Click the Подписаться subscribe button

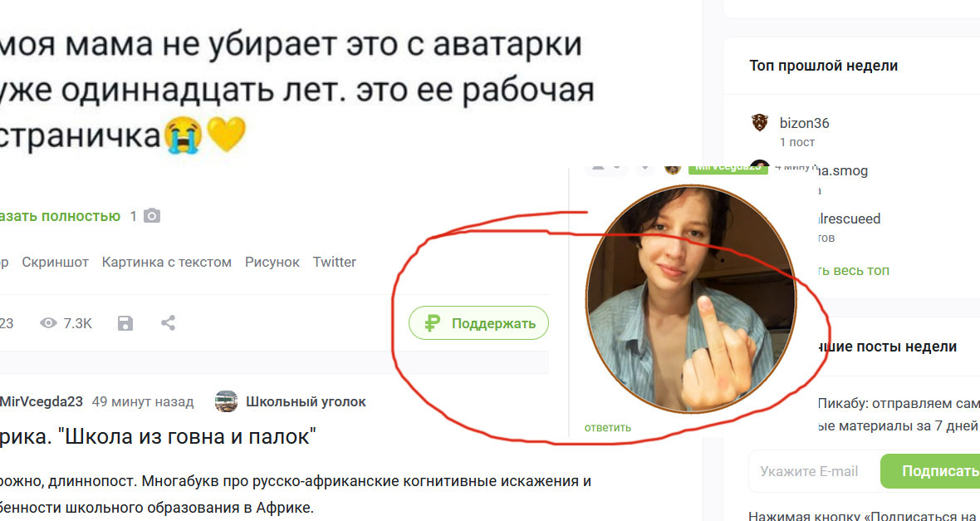pyautogui.click(x=930, y=471)
